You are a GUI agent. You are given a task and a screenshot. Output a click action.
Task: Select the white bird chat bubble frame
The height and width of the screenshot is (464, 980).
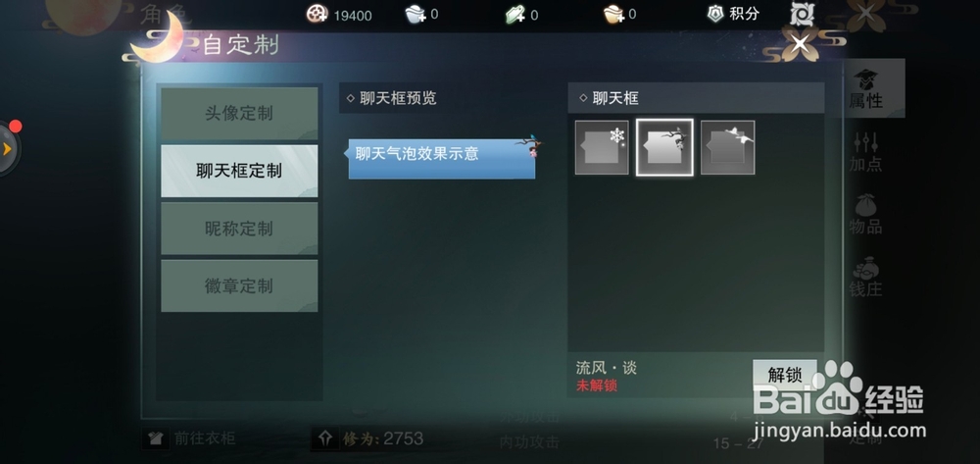[x=727, y=147]
